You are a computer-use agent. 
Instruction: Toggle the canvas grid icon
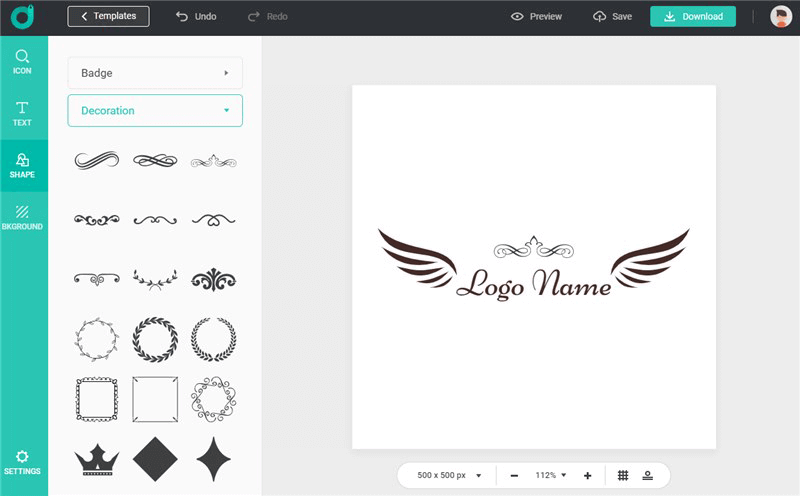[623, 475]
